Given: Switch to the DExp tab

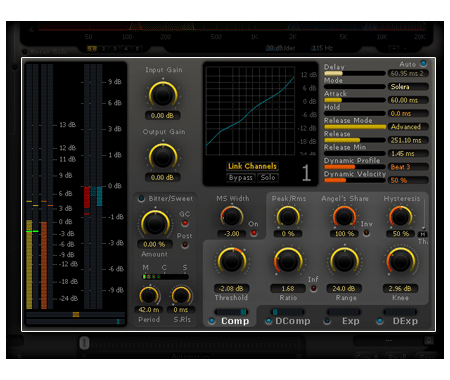Looking at the screenshot, I should 405,321.
